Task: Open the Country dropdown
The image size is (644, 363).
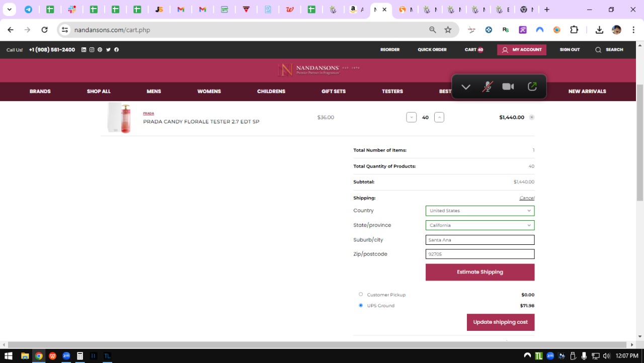Action: [x=480, y=211]
